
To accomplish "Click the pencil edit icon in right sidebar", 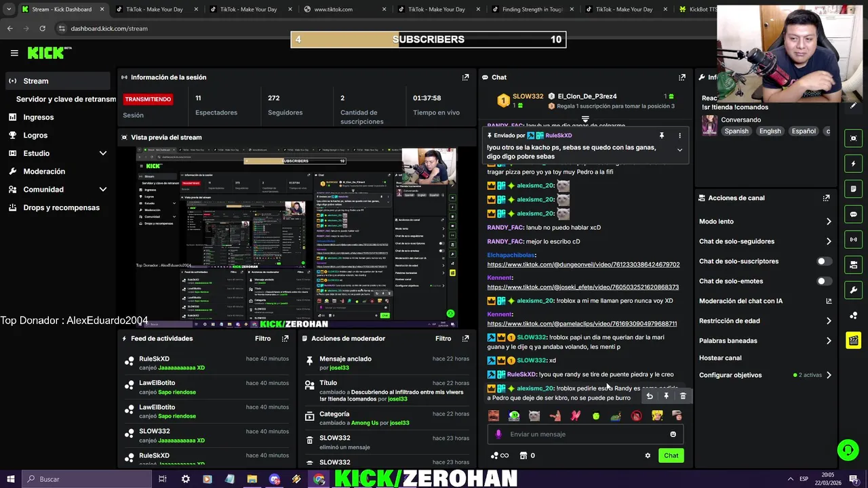I will coord(853,105).
